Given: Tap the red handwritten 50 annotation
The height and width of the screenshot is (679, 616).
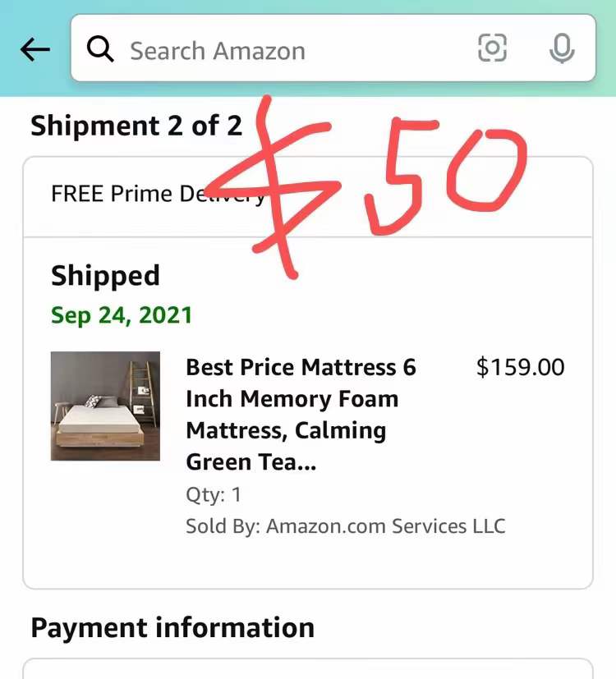Looking at the screenshot, I should pyautogui.click(x=445, y=176).
